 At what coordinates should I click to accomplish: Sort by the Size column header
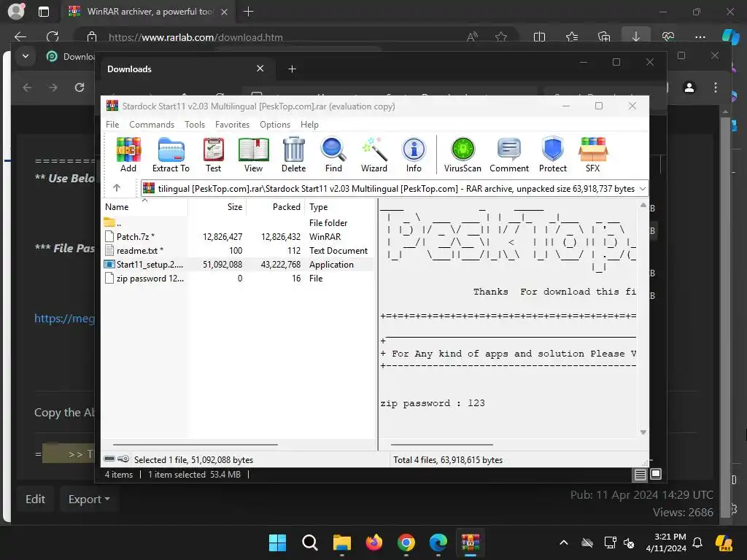(x=217, y=206)
